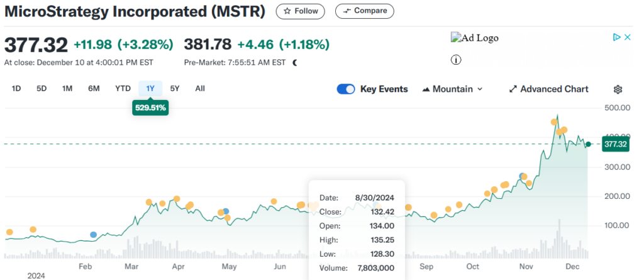Click the blue event marker in early November
The image size is (644, 280).
(x=523, y=176)
